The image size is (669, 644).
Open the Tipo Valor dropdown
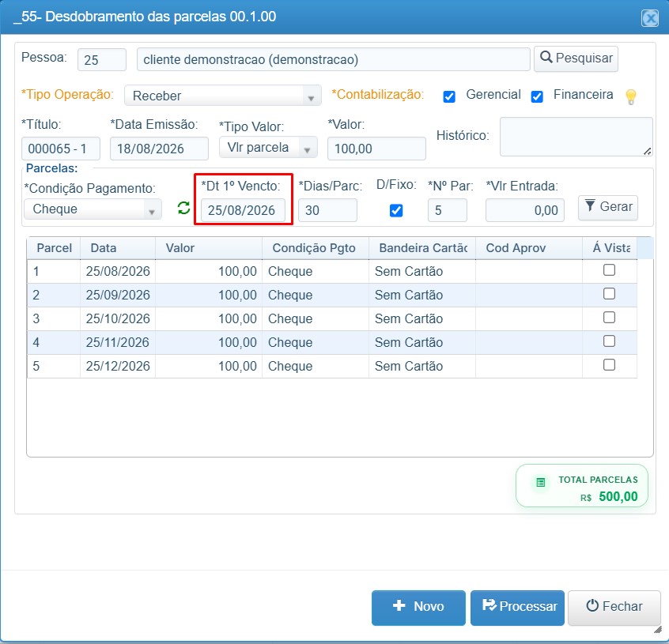[268, 148]
